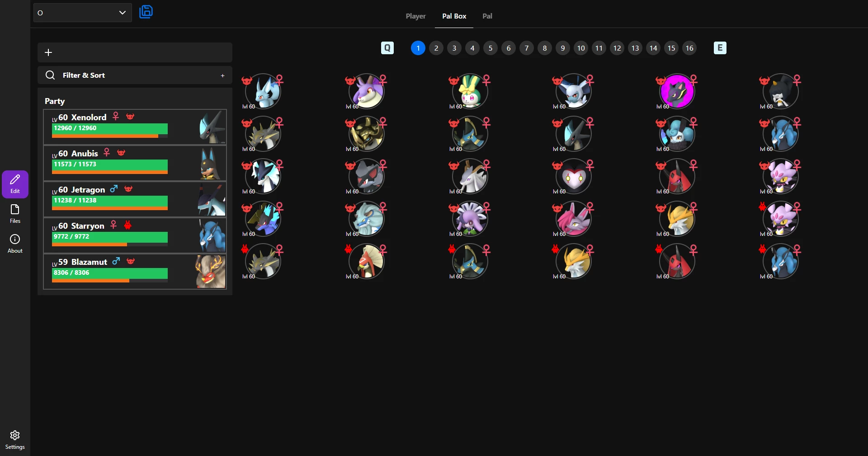Go to Pal Box page 16
Image resolution: width=868 pixels, height=456 pixels.
pyautogui.click(x=689, y=48)
